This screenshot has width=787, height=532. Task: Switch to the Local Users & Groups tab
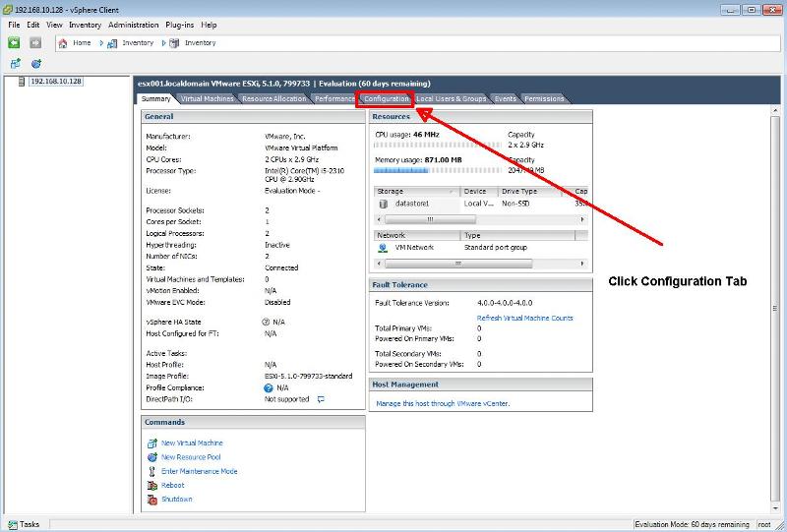(452, 99)
